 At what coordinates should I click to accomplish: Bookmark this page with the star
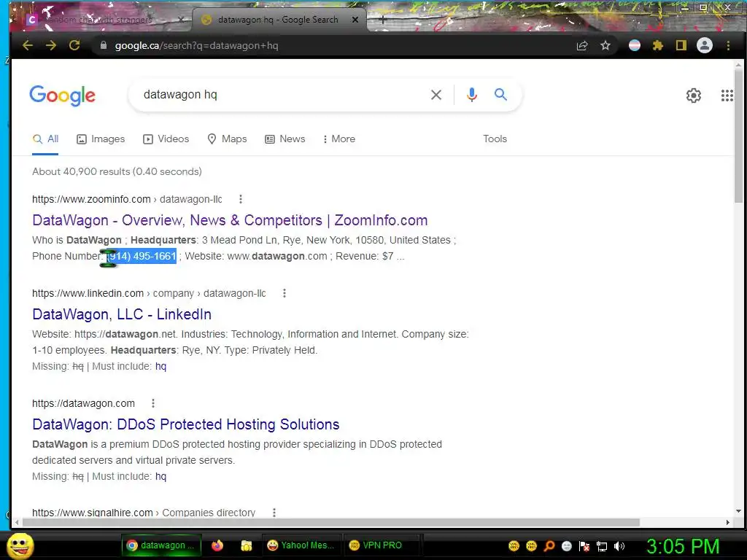[x=605, y=46]
